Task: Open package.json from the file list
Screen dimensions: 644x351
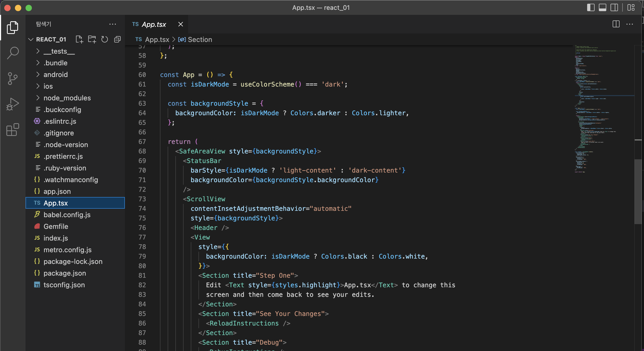Action: click(x=65, y=273)
